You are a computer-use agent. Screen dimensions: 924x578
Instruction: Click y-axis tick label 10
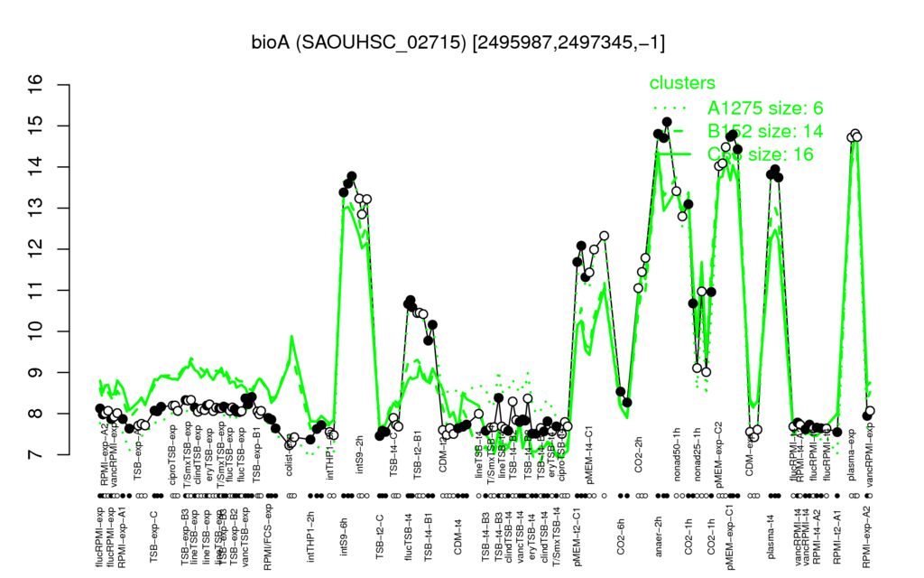point(35,331)
